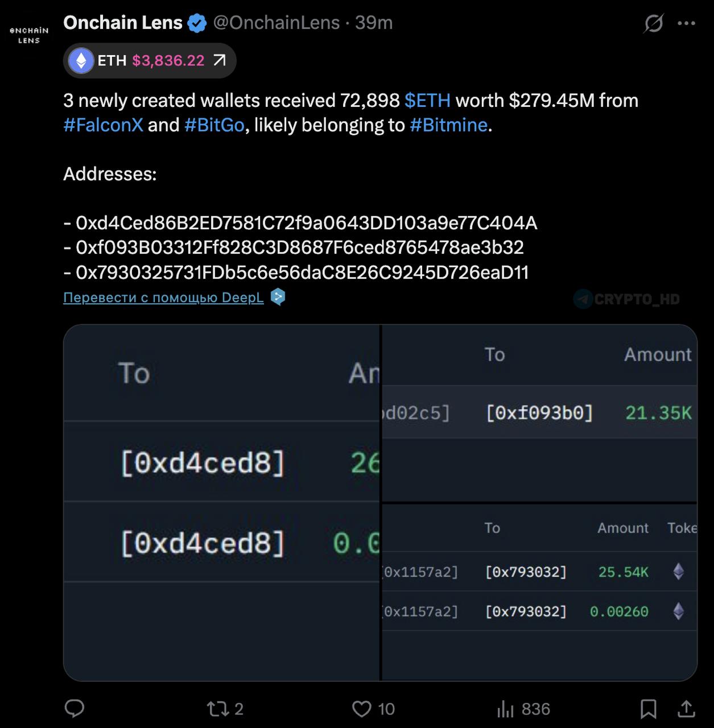Open the Grok slash-circle icon
714x728 pixels.
pos(654,23)
